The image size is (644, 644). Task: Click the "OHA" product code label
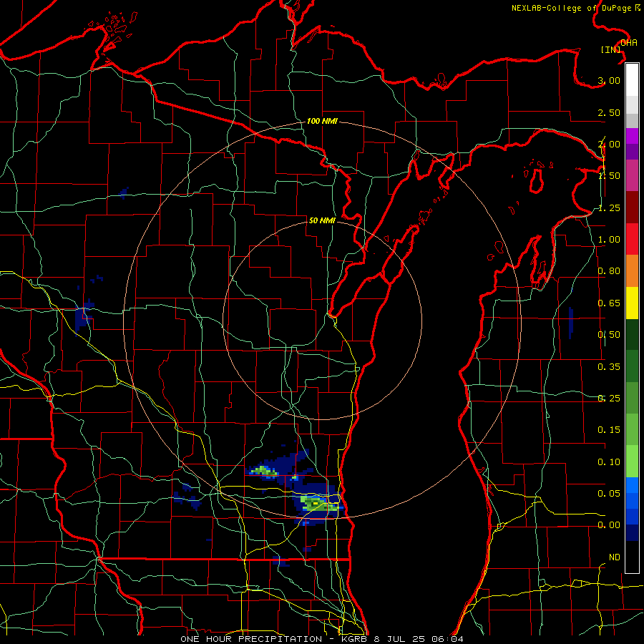point(629,43)
